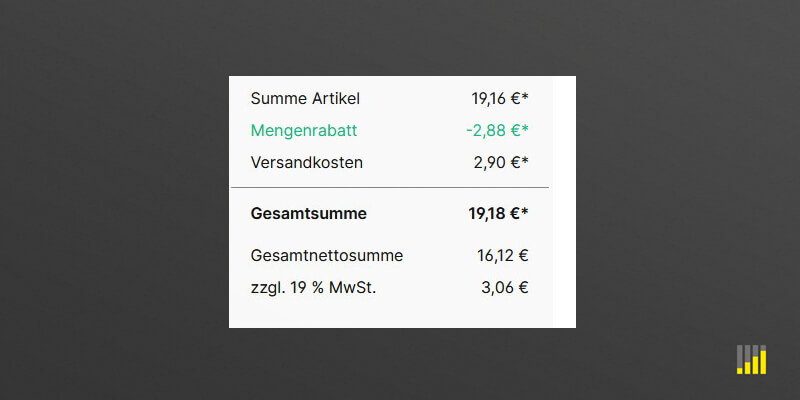Click the Gesamtnettosumme label
Viewport: 800px width, 400px height.
pos(327,255)
